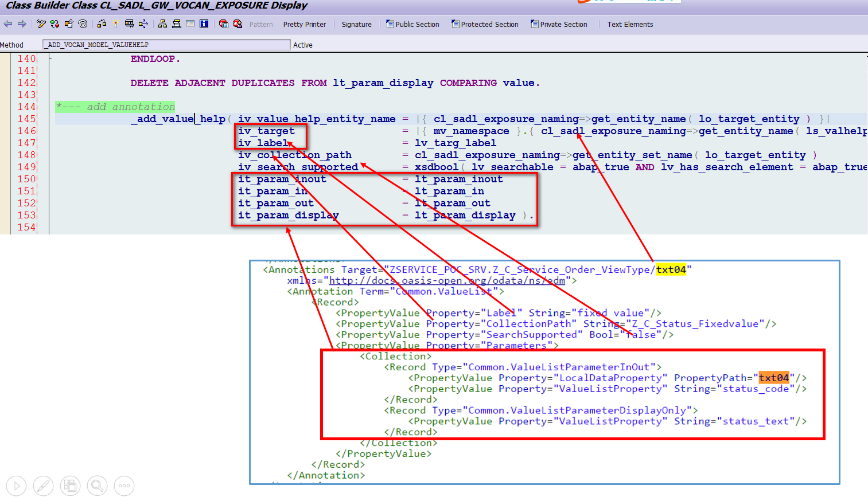Switch to Text Elements
This screenshot has height=497, width=868.
630,24
